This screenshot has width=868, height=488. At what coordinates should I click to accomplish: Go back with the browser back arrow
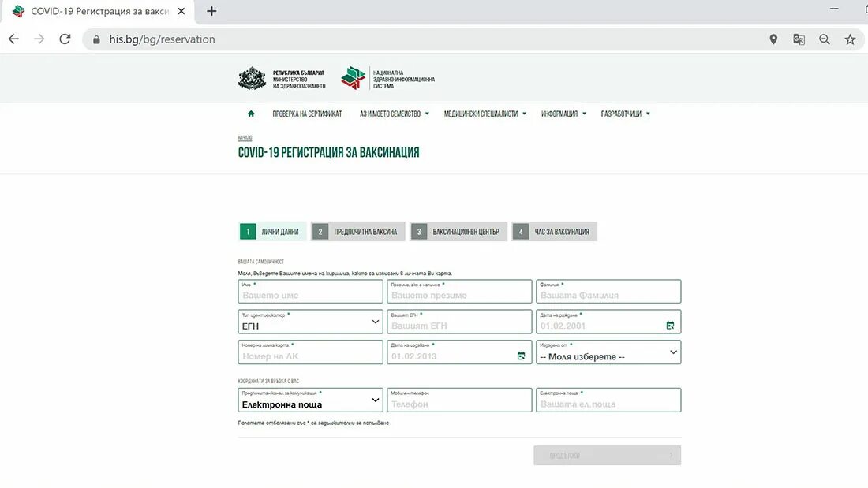point(14,39)
